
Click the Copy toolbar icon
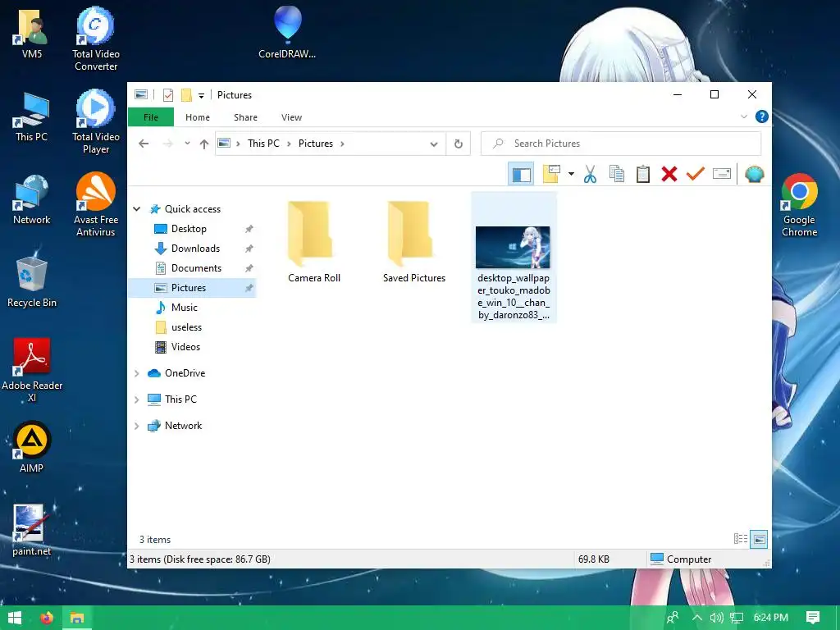(x=617, y=174)
